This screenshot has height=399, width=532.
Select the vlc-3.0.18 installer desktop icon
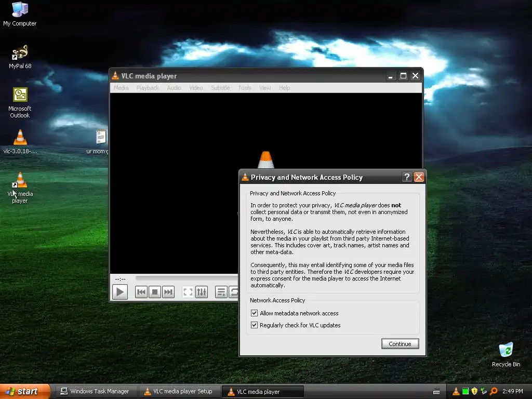(20, 142)
